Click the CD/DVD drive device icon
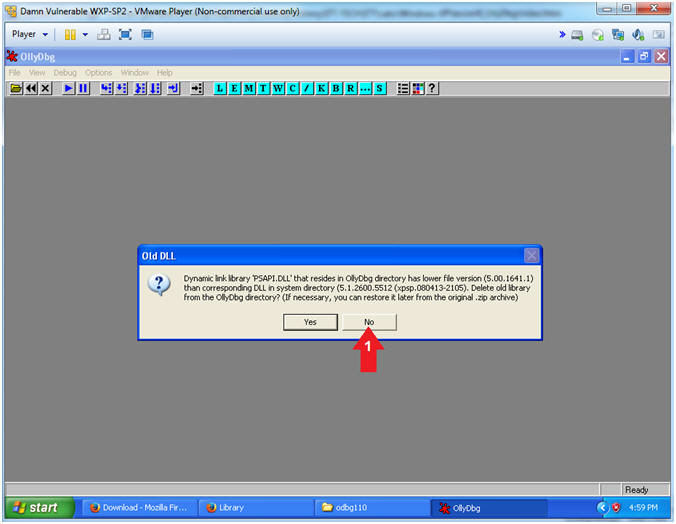The width and height of the screenshot is (676, 524). pyautogui.click(x=598, y=35)
